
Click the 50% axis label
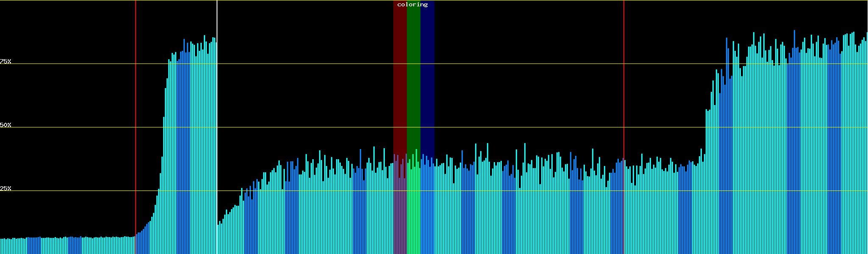[6, 125]
